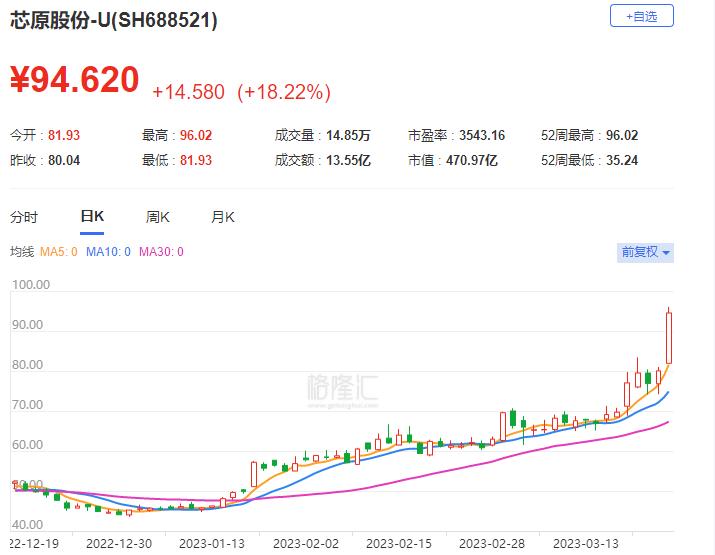Click the latest tall red candlestick
This screenshot has height=555, width=715.
669,338
